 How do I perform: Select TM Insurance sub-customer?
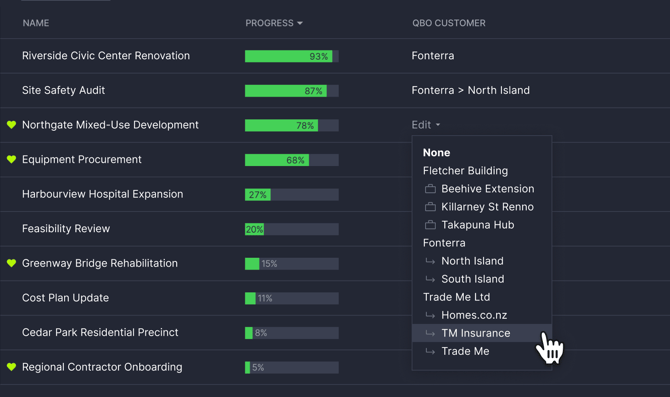(476, 333)
